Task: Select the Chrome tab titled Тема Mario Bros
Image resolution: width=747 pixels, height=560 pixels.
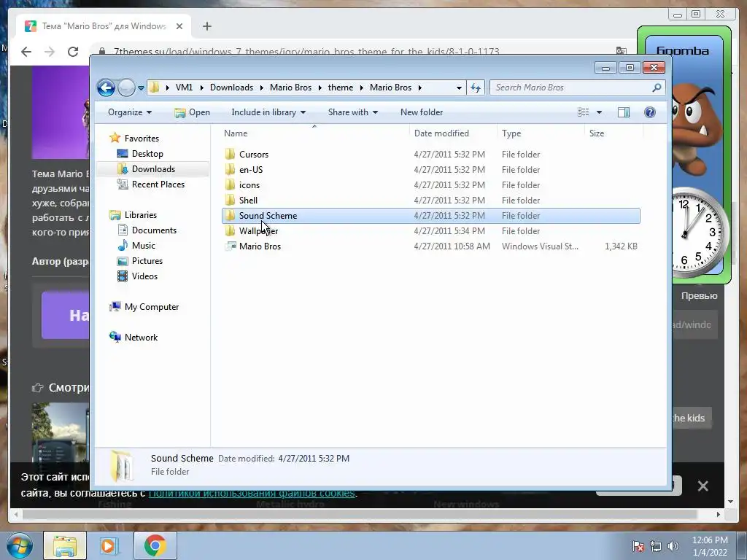Action: (x=104, y=26)
